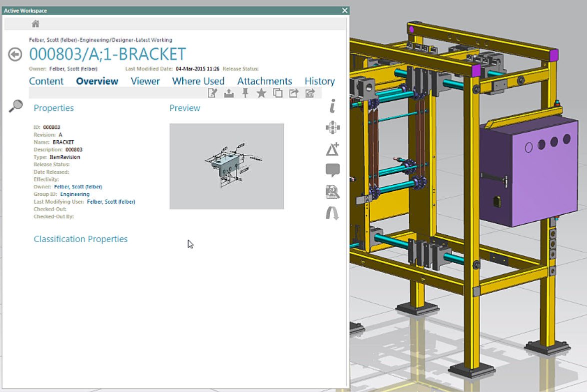Screen dimensions: 587x392
Task: Click the Check-In upload icon
Action: point(228,93)
